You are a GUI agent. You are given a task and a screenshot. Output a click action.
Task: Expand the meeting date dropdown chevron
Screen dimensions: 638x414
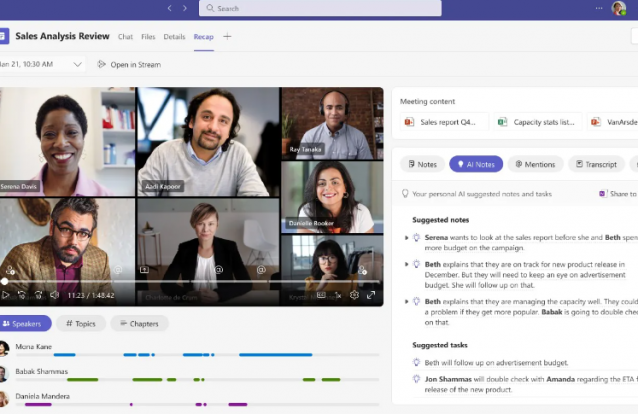click(x=78, y=64)
